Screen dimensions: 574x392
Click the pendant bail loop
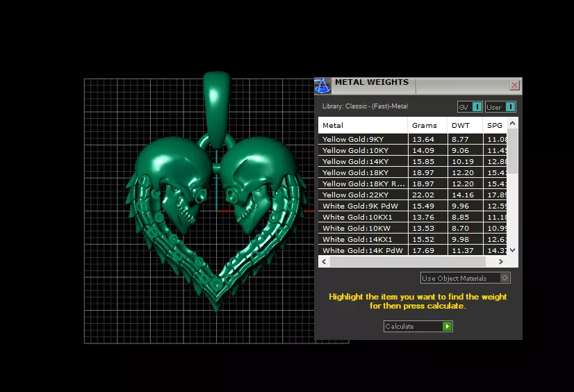[x=217, y=110]
